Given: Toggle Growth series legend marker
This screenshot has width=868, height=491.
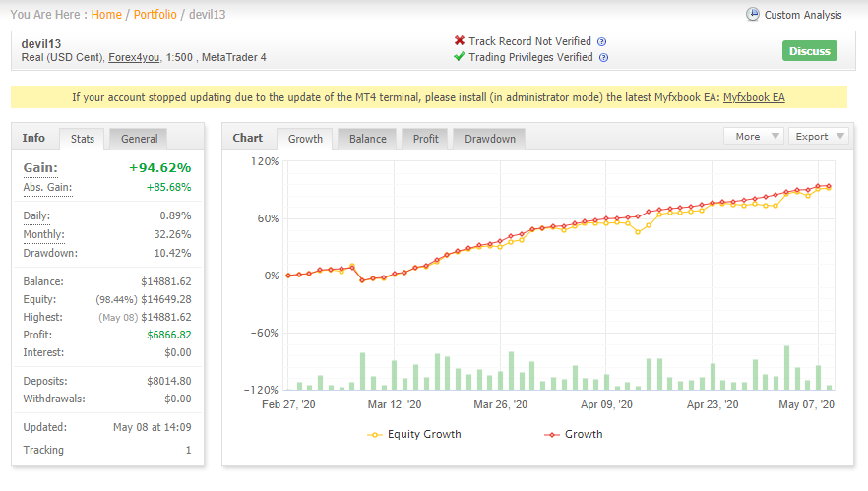Looking at the screenshot, I should click(552, 435).
